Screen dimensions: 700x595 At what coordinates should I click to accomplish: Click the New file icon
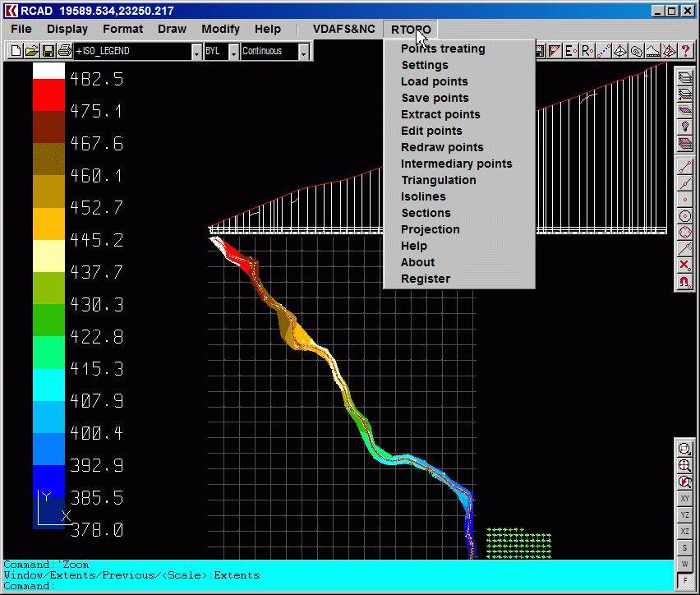[15, 51]
